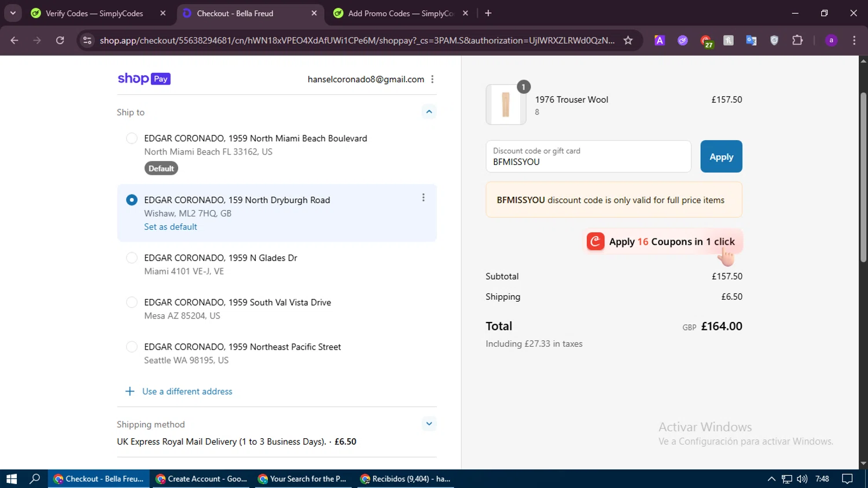Viewport: 868px width, 488px height.
Task: Switch to the Add Promo Codes tab
Action: 401,13
